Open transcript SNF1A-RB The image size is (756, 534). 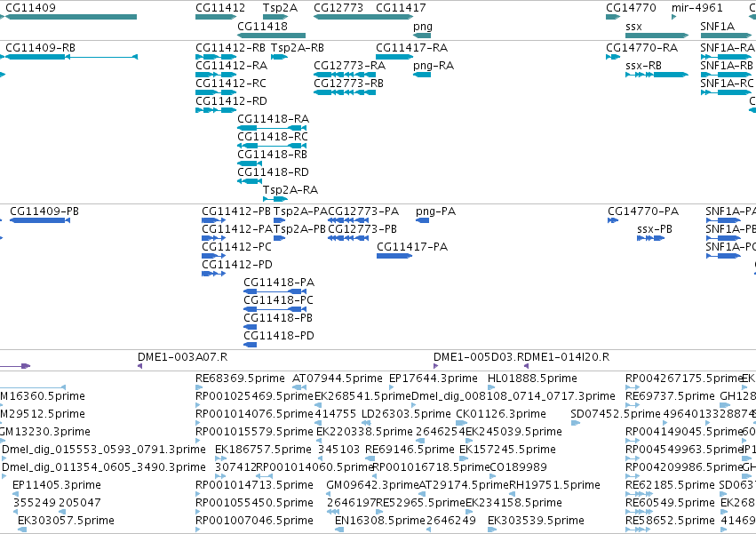click(727, 66)
